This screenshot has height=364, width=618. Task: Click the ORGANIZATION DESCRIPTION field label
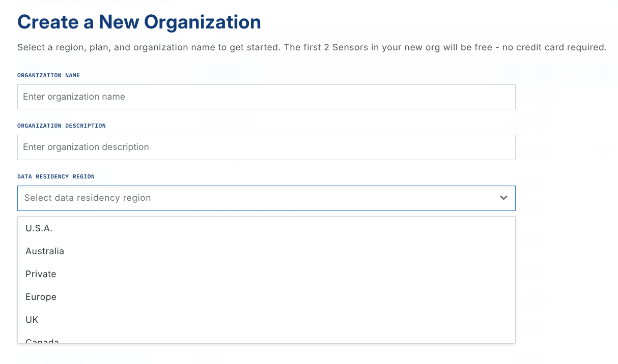click(62, 126)
